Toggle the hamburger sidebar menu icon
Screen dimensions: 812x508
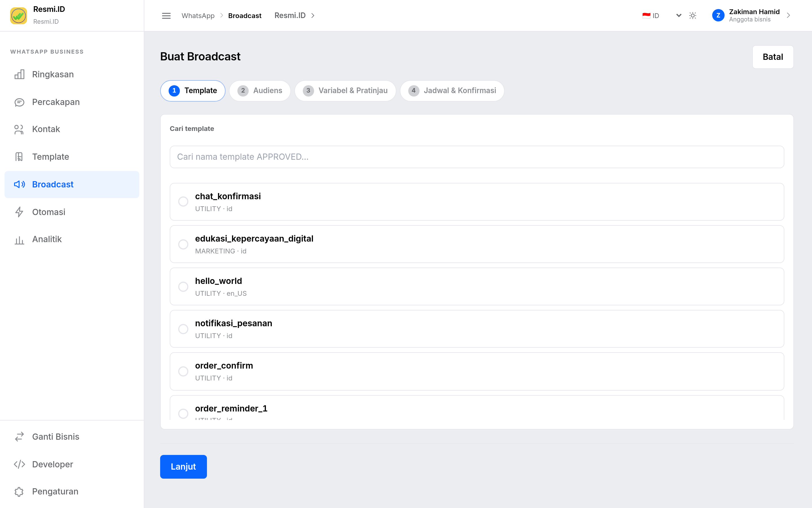[166, 16]
